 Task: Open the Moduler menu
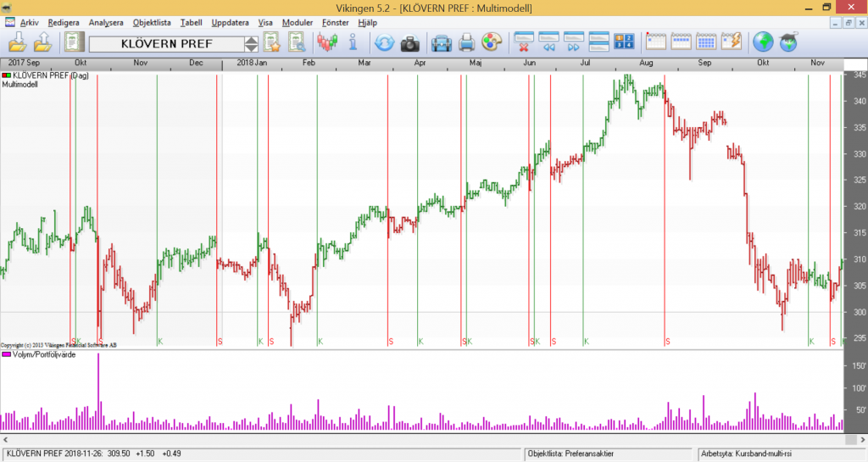coord(298,22)
